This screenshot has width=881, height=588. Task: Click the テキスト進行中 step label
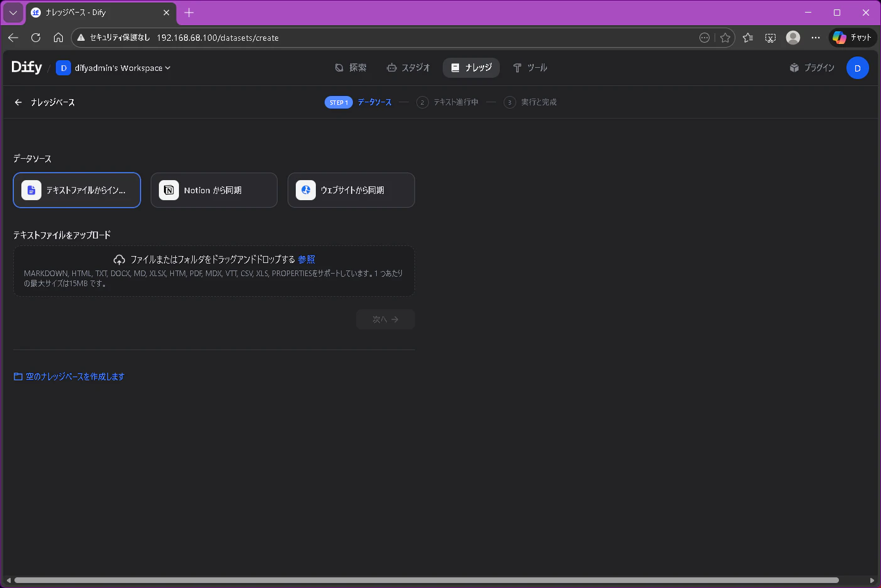coord(456,102)
